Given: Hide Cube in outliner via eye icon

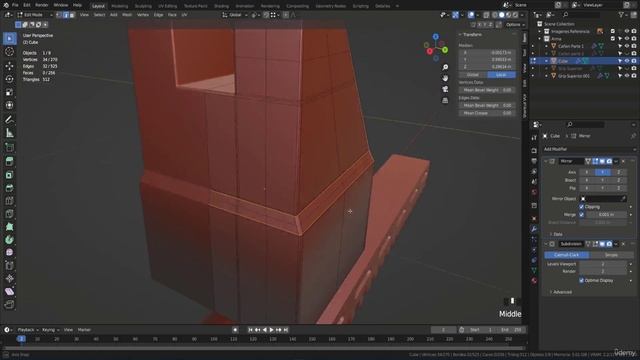Looking at the screenshot, I should (627, 61).
